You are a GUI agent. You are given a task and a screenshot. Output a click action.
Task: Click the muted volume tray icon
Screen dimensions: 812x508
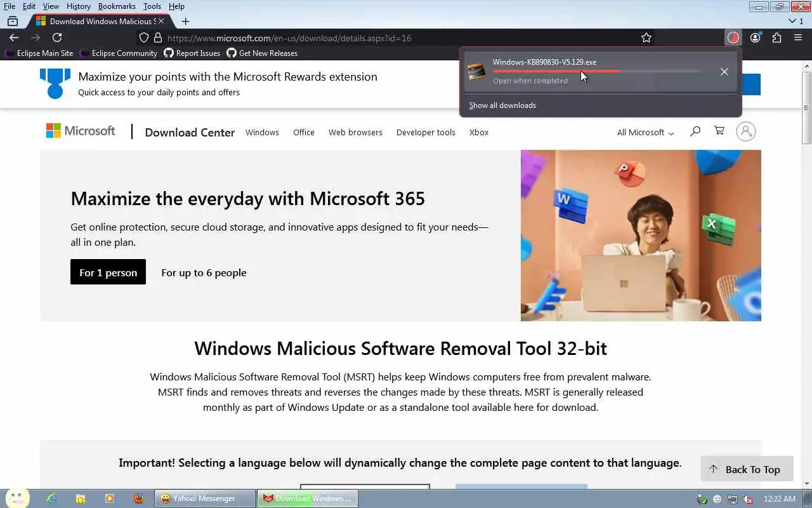(749, 499)
